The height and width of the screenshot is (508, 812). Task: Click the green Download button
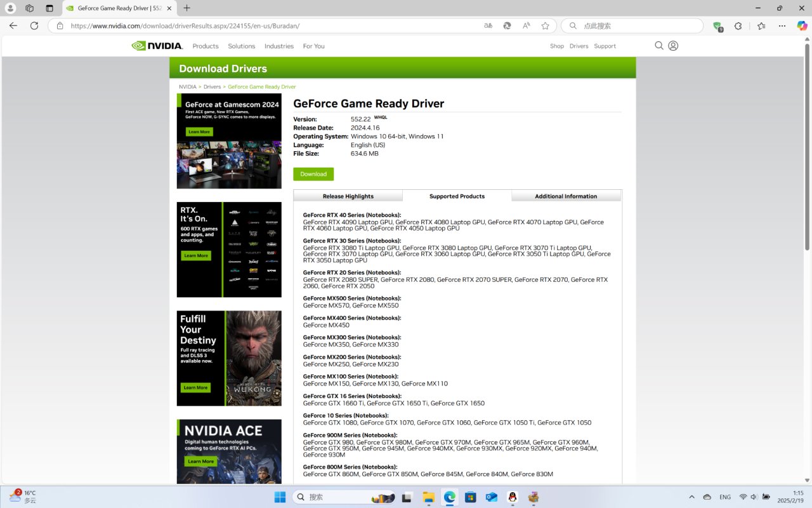(x=313, y=174)
